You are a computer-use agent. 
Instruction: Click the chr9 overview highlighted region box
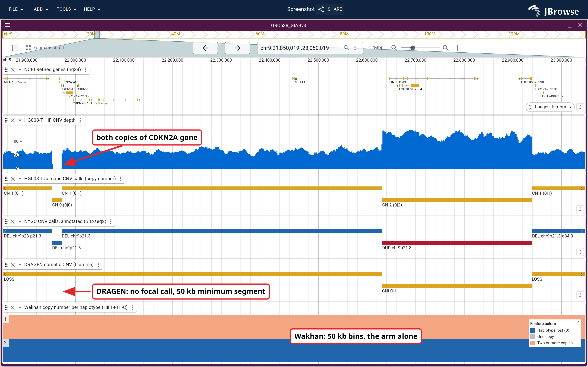coord(97,35)
